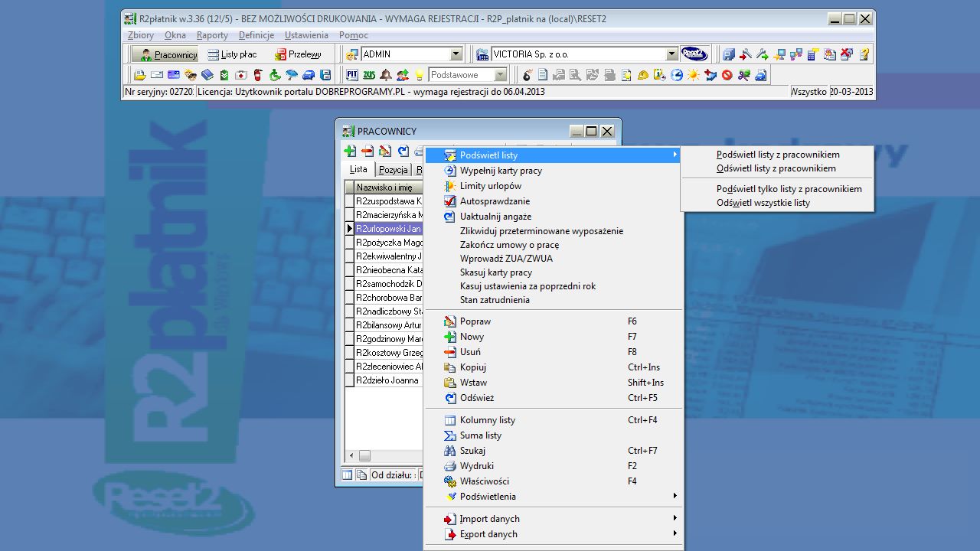
Task: Click the red prohibition toolbar icon
Action: 727,75
